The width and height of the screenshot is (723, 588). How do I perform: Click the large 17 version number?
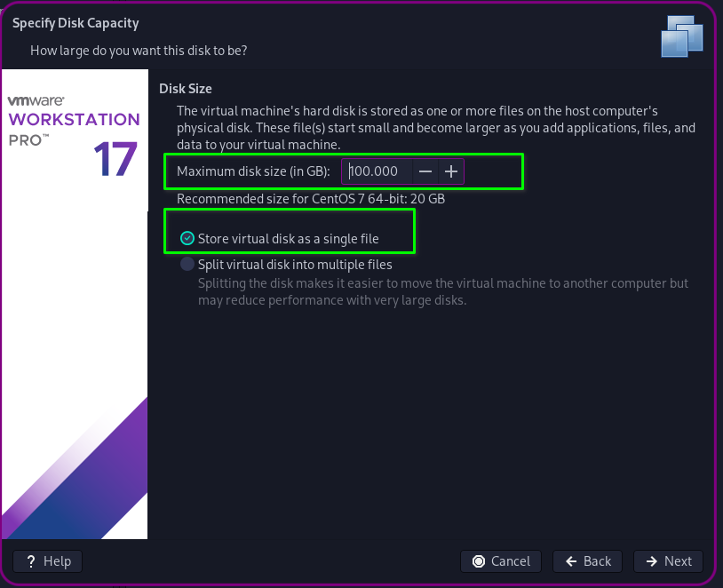point(115,160)
